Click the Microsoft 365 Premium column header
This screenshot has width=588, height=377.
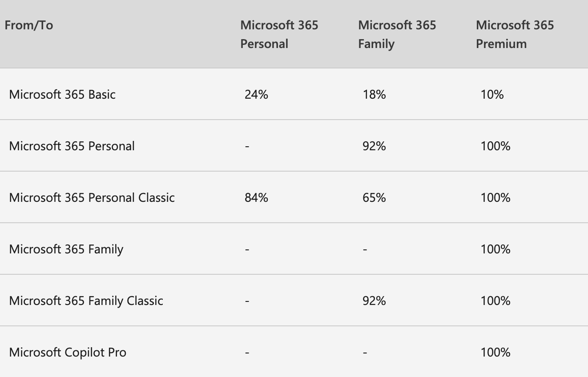point(515,34)
